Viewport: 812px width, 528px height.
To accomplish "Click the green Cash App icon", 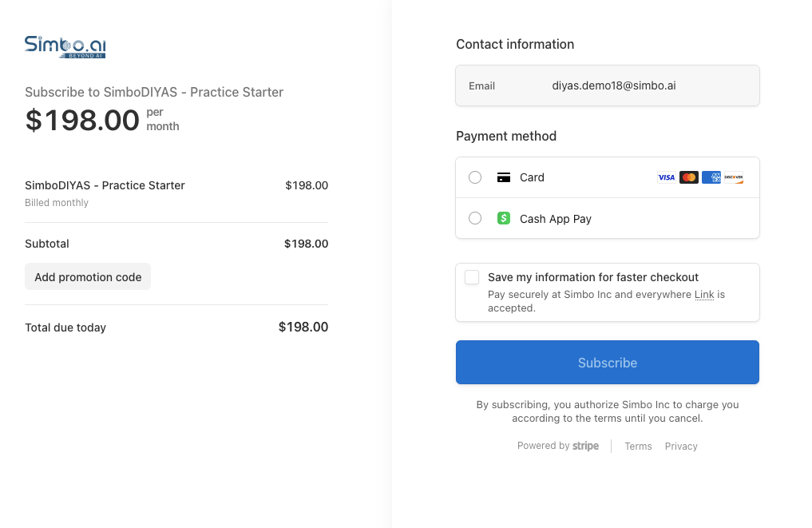I will pyautogui.click(x=503, y=218).
